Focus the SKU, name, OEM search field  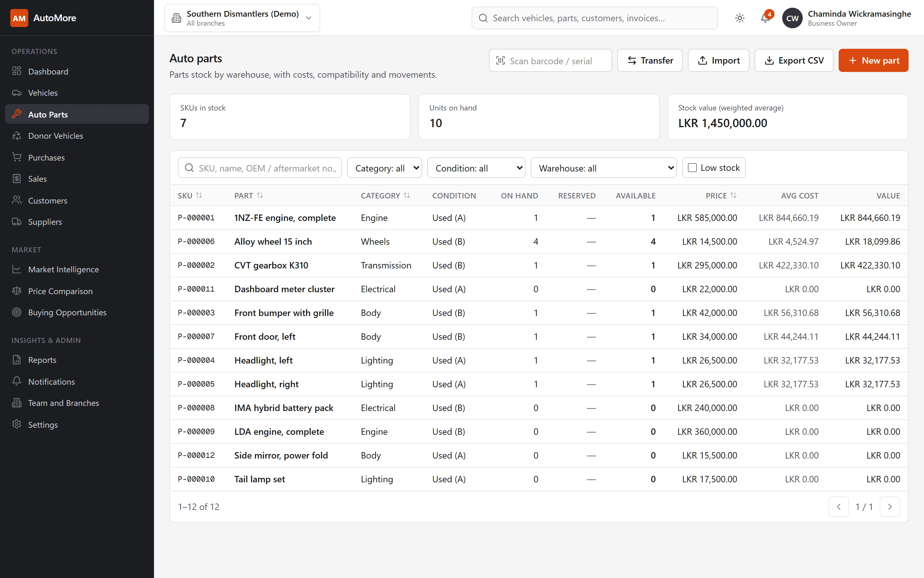(260, 168)
